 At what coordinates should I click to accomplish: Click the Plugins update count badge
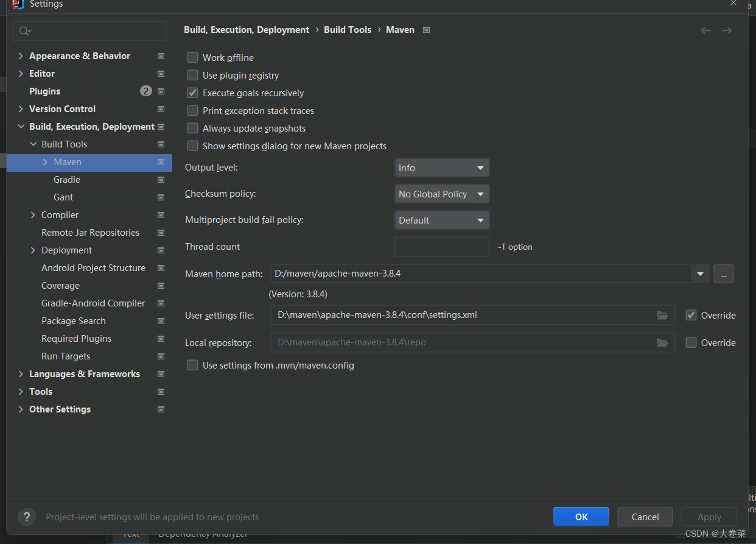click(146, 91)
